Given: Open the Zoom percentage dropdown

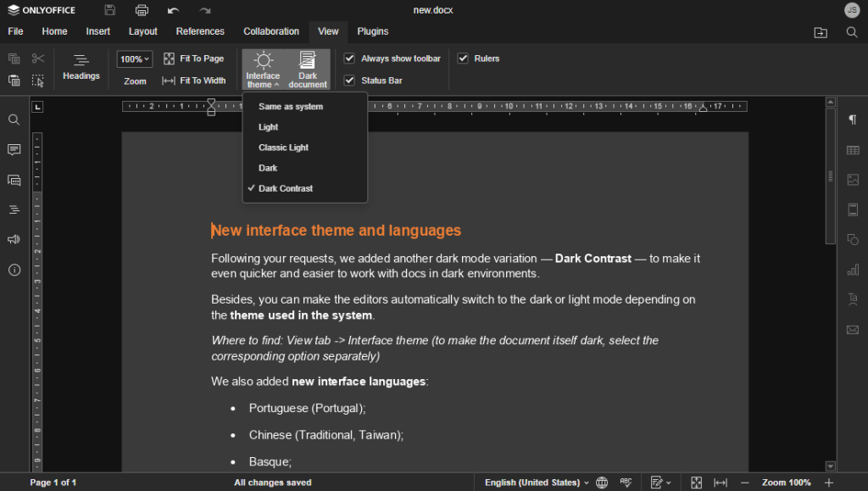Looking at the screenshot, I should coord(134,59).
